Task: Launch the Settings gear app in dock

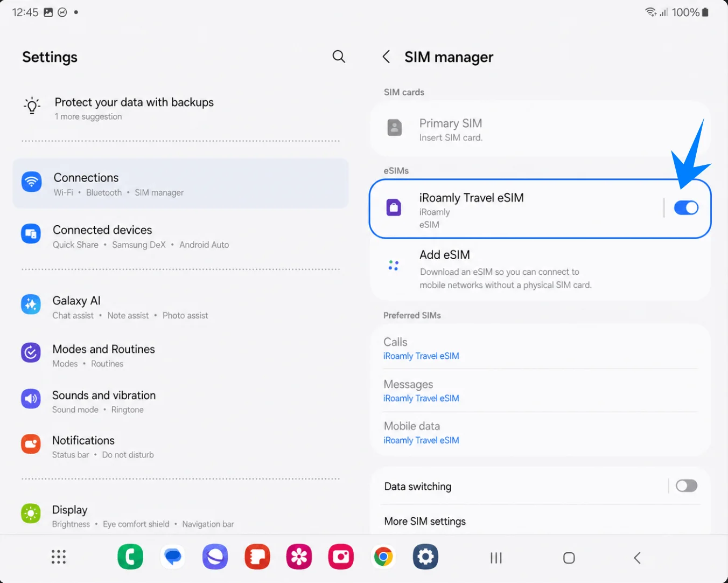Action: pos(425,557)
